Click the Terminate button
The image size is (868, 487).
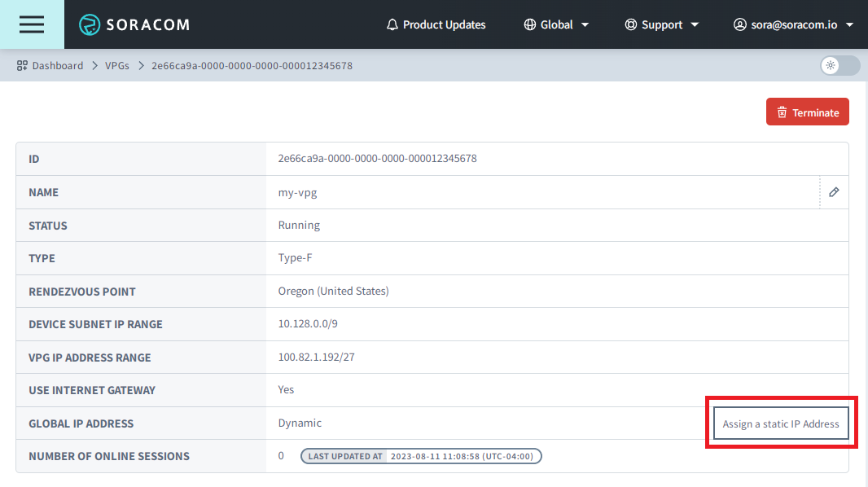(x=807, y=112)
